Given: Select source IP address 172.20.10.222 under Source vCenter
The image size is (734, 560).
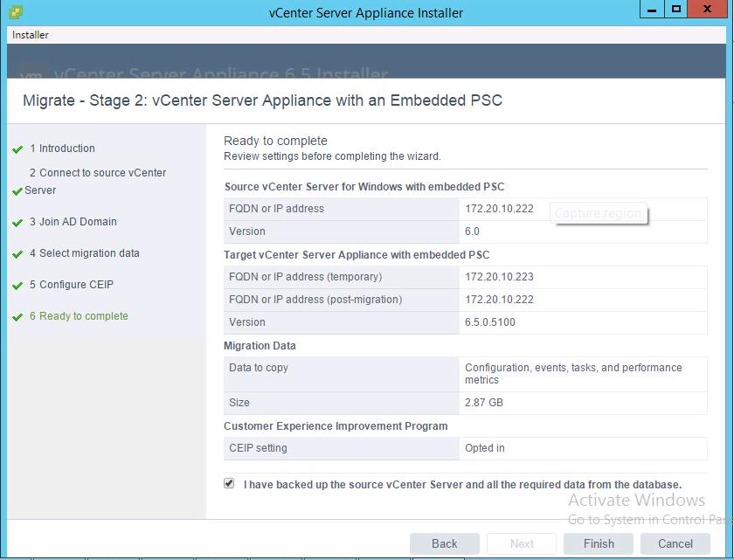Looking at the screenshot, I should coord(499,209).
